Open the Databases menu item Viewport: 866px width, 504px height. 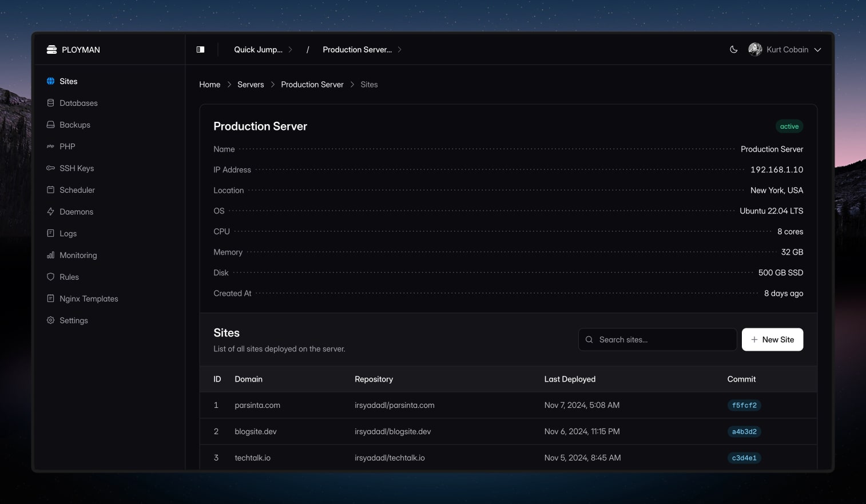coord(109,103)
